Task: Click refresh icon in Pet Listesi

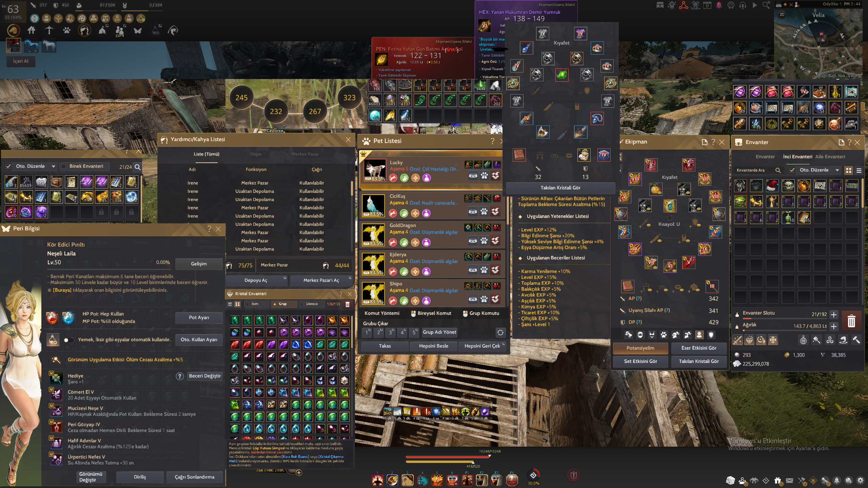Action: point(500,332)
